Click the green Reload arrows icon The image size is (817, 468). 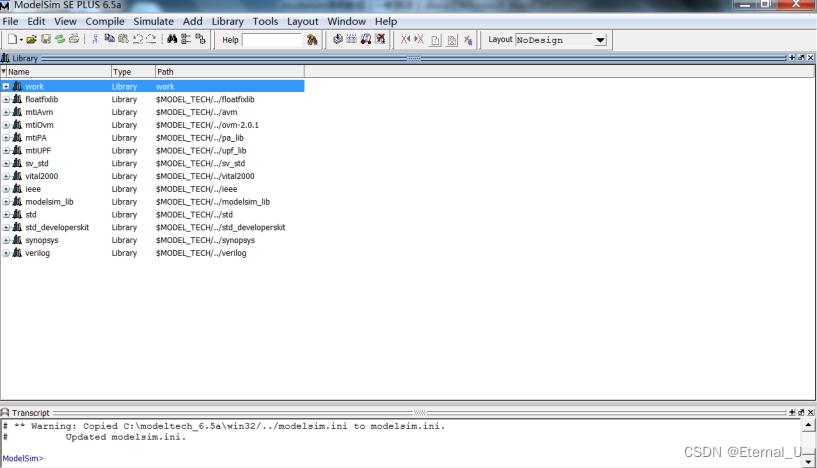pyautogui.click(x=60, y=39)
